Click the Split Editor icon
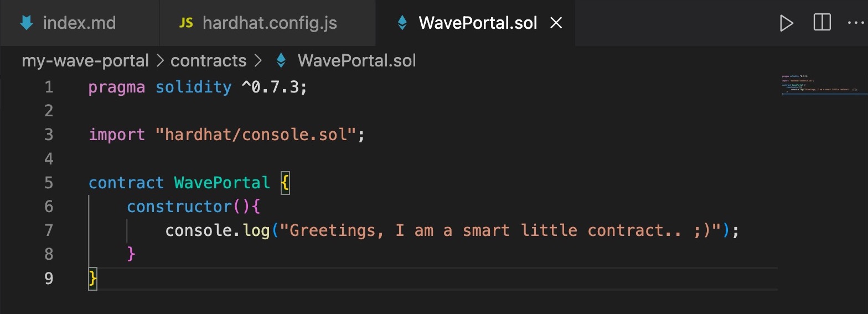The height and width of the screenshot is (314, 868). point(822,23)
